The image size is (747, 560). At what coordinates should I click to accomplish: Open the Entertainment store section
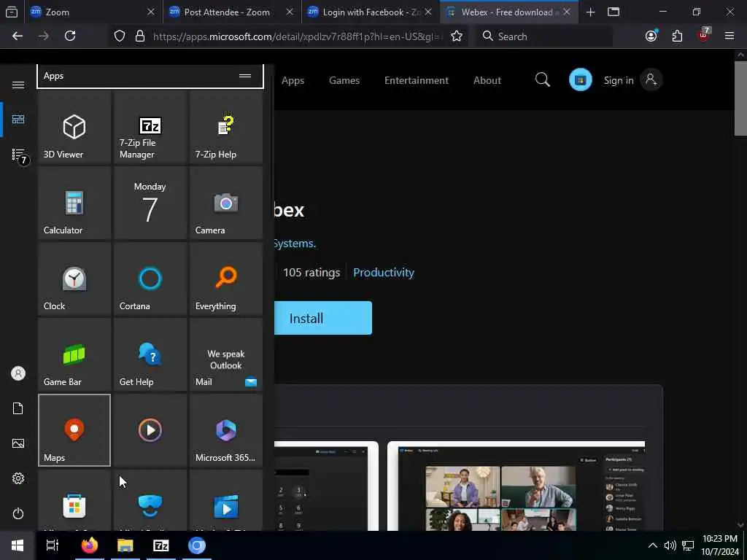click(417, 80)
